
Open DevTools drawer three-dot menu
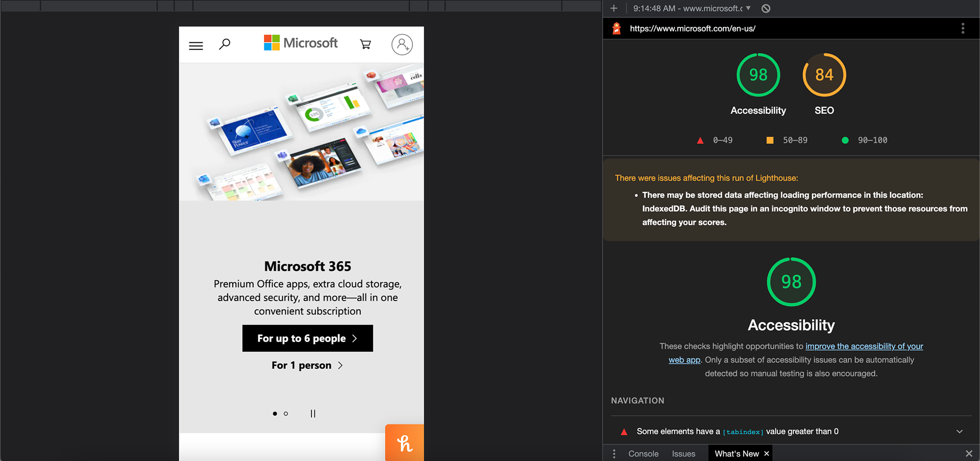pyautogui.click(x=614, y=453)
